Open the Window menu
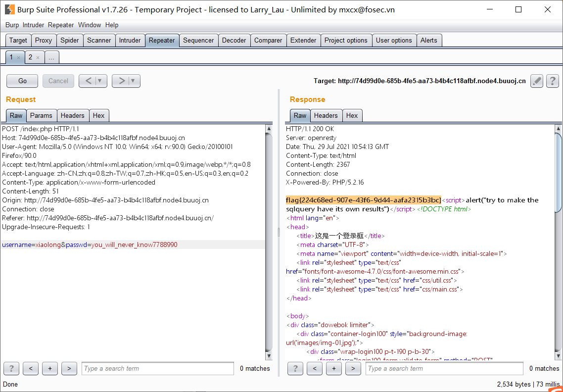Image resolution: width=563 pixels, height=392 pixels. click(x=90, y=25)
